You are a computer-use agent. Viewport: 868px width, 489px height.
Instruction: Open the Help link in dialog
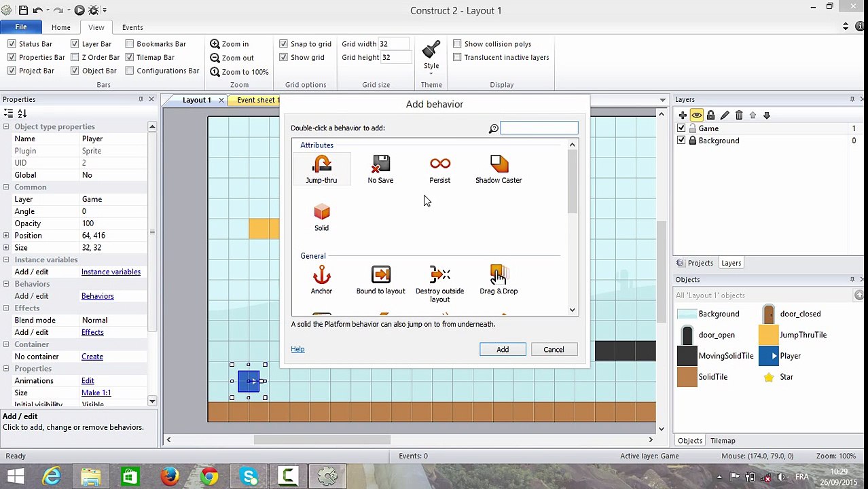coord(297,349)
